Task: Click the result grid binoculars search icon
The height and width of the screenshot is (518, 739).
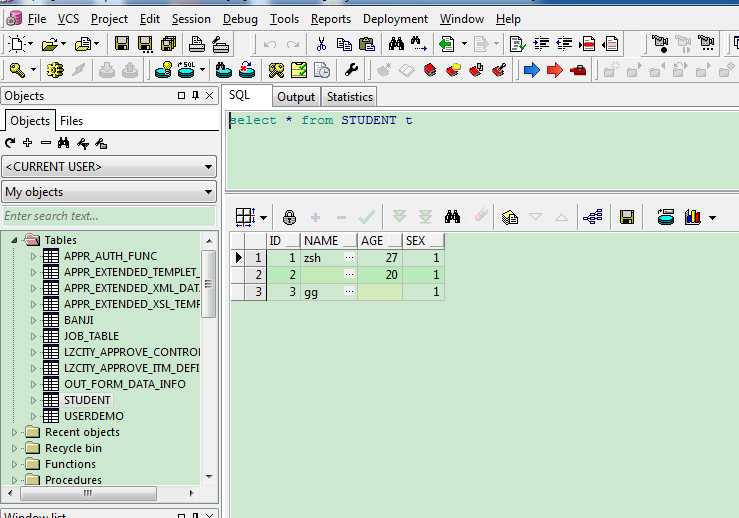Action: click(x=452, y=217)
